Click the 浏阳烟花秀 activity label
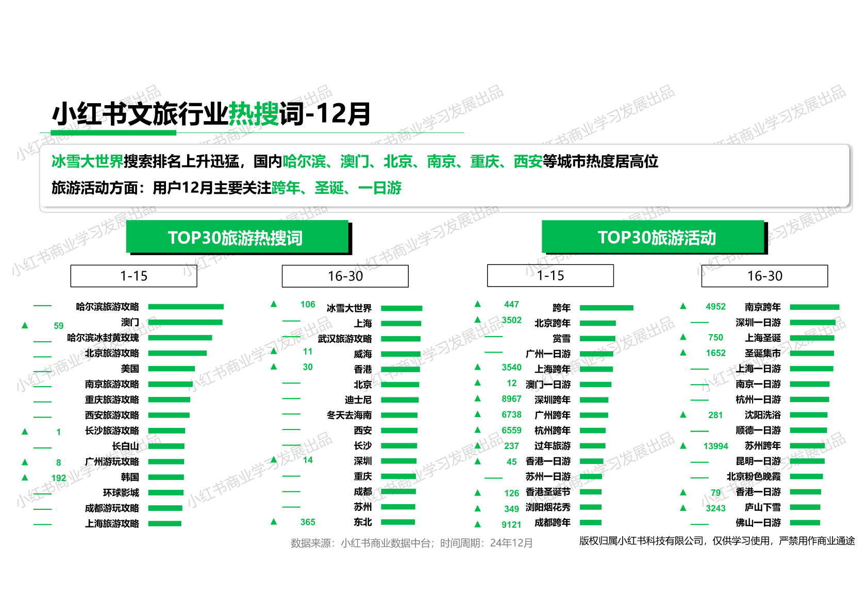The width and height of the screenshot is (868, 614). 548,508
